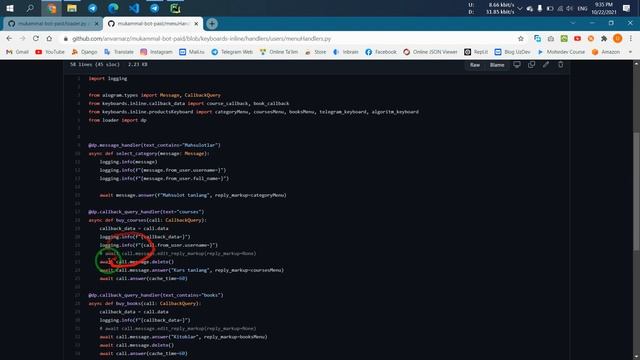This screenshot has height=360, width=640.
Task: Open the taskbar search magnifier
Action: click(x=30, y=8)
